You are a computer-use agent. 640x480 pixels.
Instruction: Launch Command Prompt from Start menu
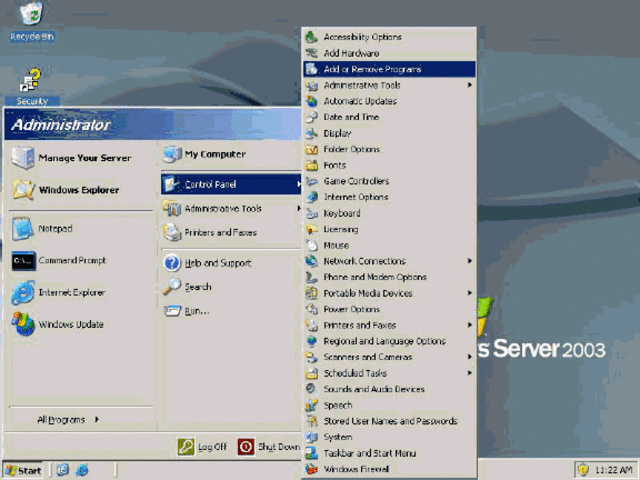81,260
